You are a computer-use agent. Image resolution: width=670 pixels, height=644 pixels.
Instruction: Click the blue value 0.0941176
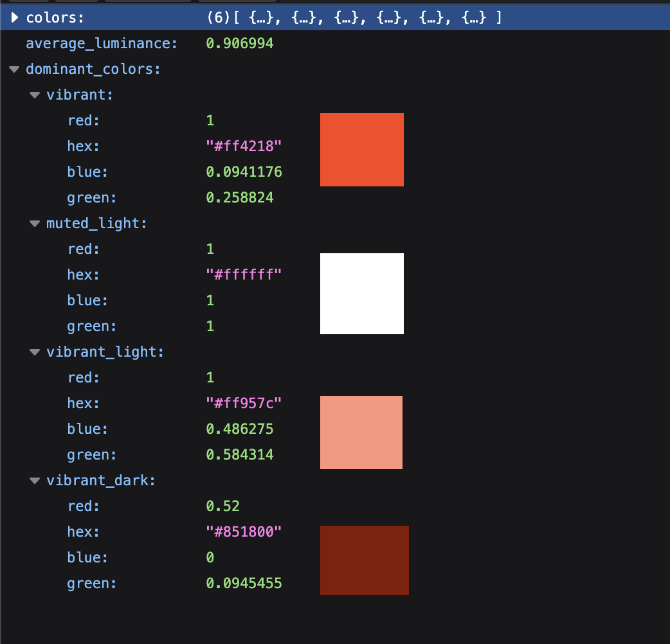coord(244,172)
